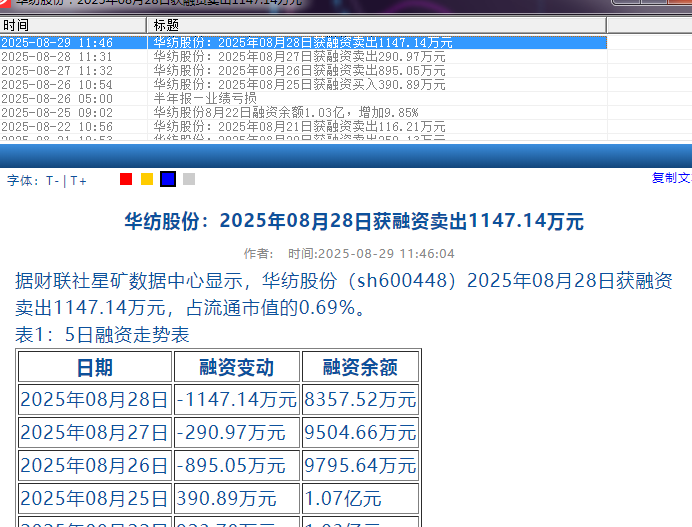Open the 半年报-业绩亏损 news item

pos(205,98)
